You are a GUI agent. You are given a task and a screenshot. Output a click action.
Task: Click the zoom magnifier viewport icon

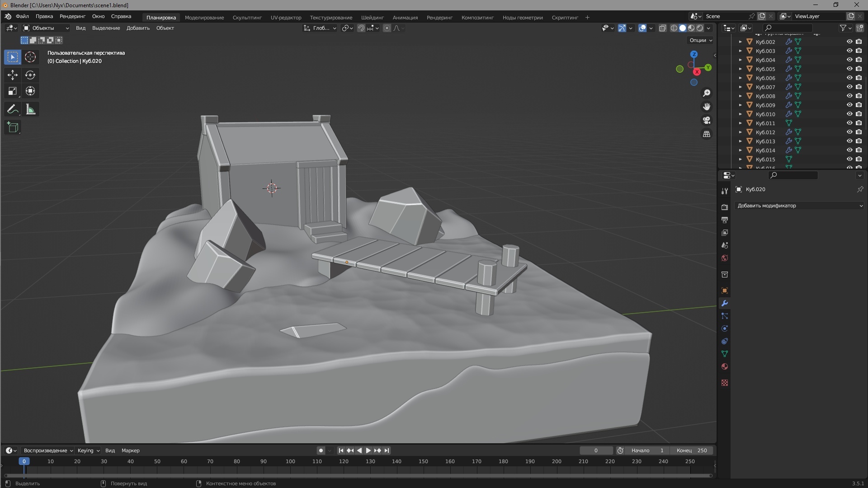pos(707,93)
